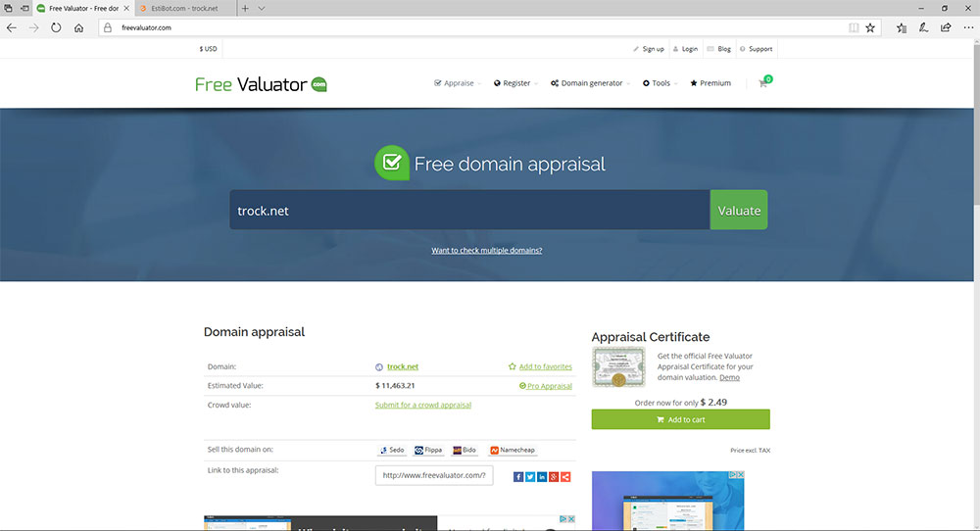The height and width of the screenshot is (531, 980).
Task: Click the estimated value $ 11,463.21
Action: [x=395, y=385]
